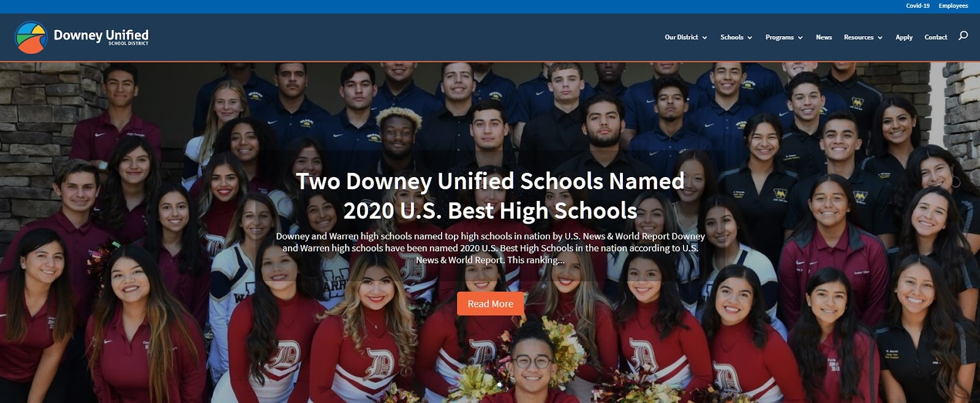The width and height of the screenshot is (980, 403).
Task: Click the Downey Unified School District wordmark
Action: point(101,37)
